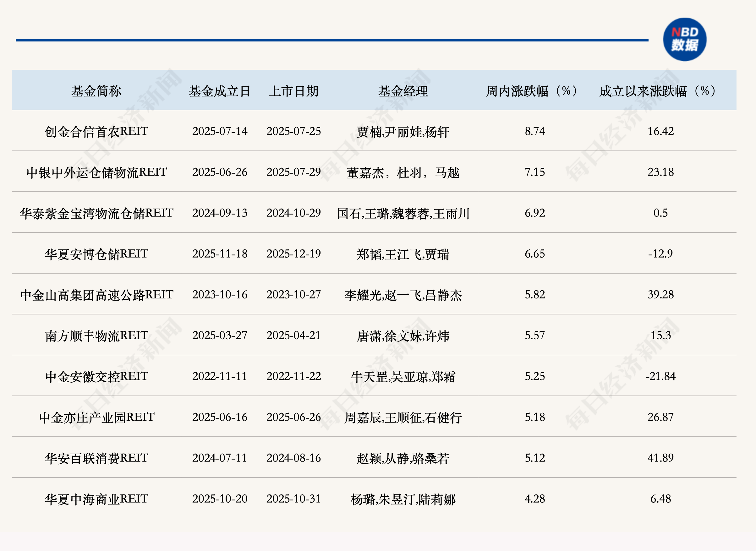This screenshot has width=756, height=551.
Task: Click manager cell 郑韬,王江飞,贾瑞
Action: click(403, 254)
